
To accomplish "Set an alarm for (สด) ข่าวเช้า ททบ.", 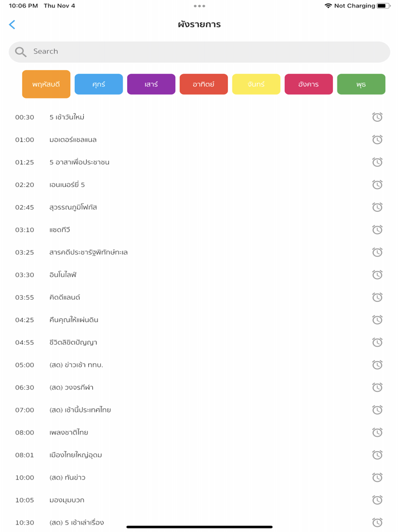I will coord(377,365).
